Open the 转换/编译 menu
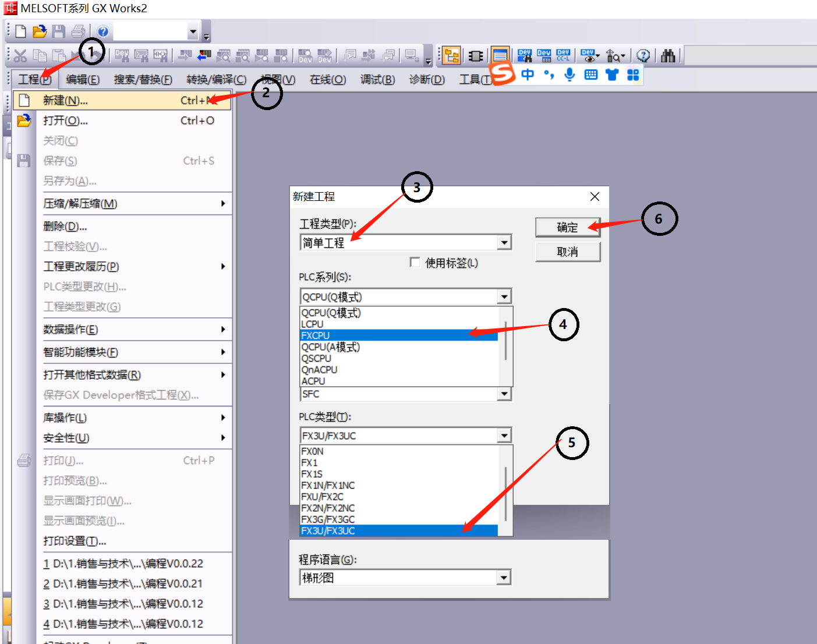 (216, 79)
